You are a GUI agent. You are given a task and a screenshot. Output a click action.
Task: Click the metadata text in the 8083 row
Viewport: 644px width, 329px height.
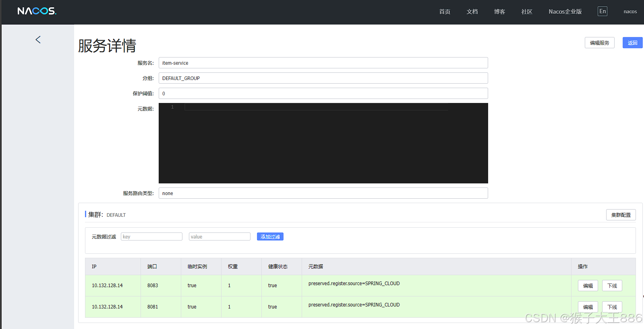click(x=354, y=284)
